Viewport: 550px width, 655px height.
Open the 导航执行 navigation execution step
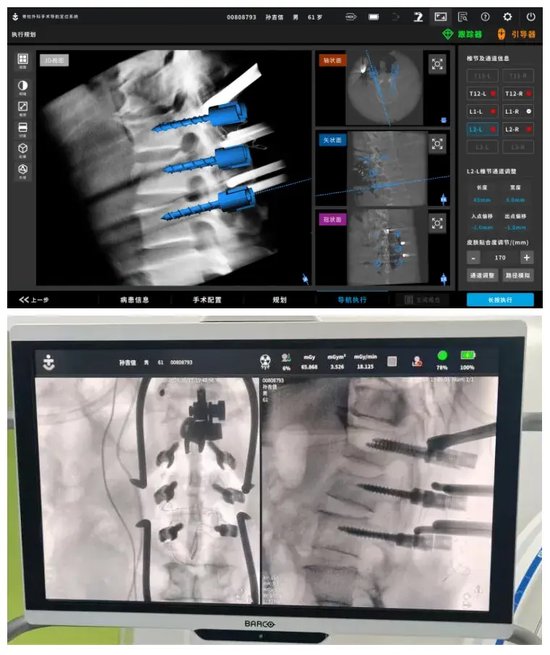(352, 300)
